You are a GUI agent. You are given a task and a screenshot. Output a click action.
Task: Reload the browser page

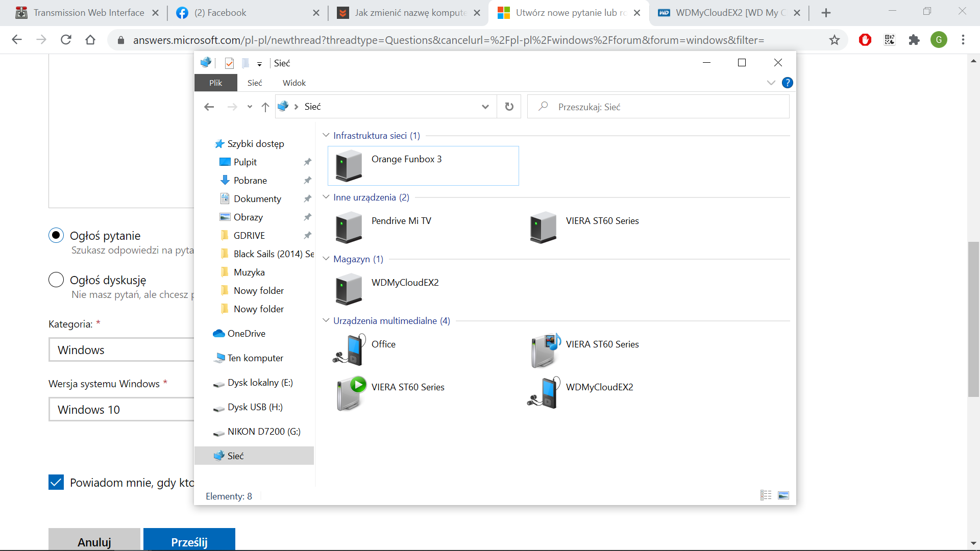pyautogui.click(x=66, y=40)
